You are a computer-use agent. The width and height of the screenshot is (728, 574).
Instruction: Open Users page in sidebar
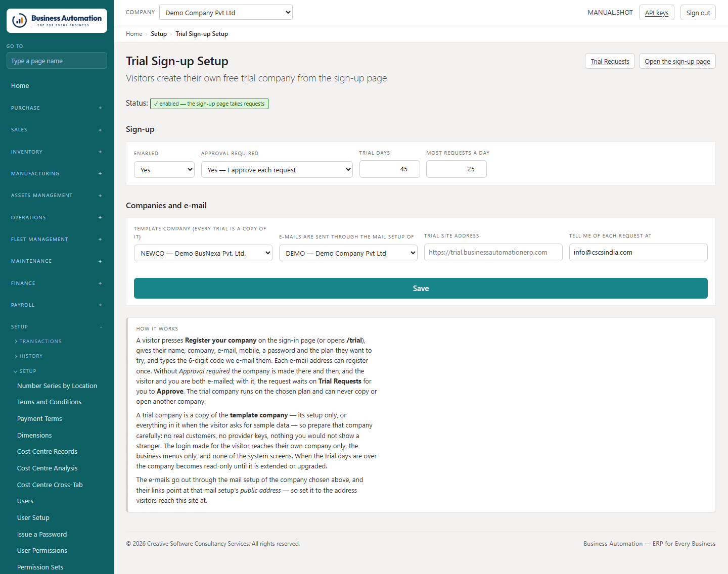[x=25, y=501]
